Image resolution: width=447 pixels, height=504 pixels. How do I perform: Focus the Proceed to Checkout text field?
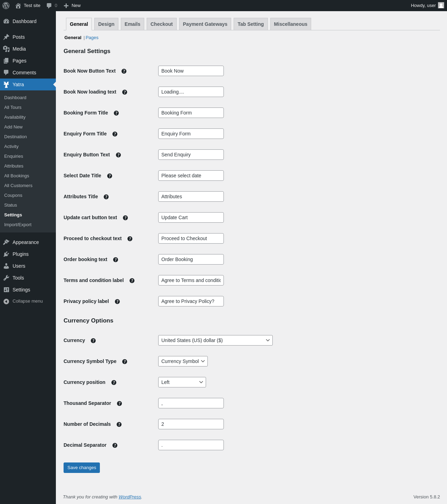pos(191,238)
